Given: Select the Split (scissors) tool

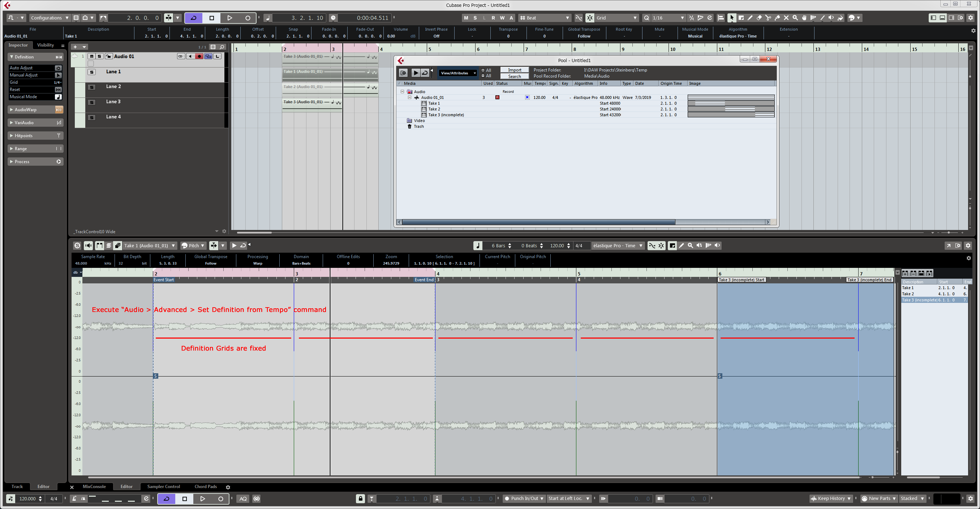Looking at the screenshot, I should (768, 18).
